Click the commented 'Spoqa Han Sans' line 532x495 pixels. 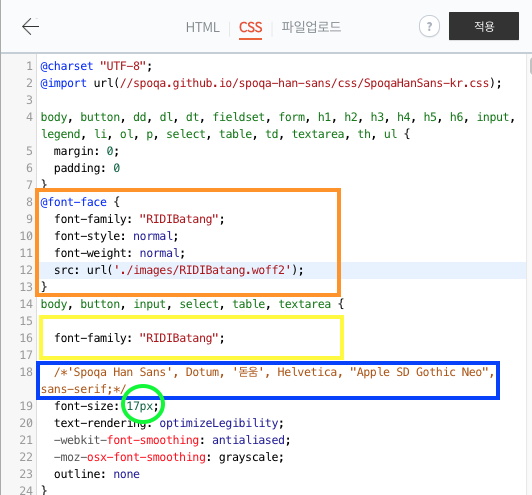267,381
